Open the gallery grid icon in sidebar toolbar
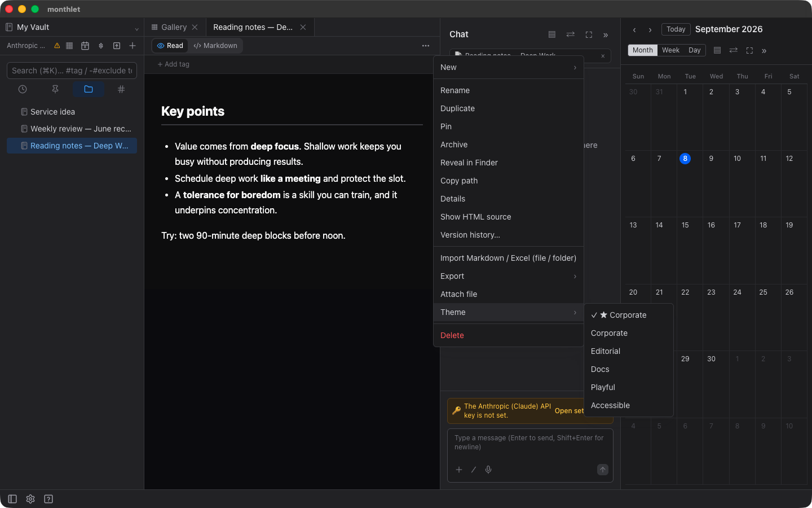Viewport: 812px width, 508px height. [x=69, y=46]
